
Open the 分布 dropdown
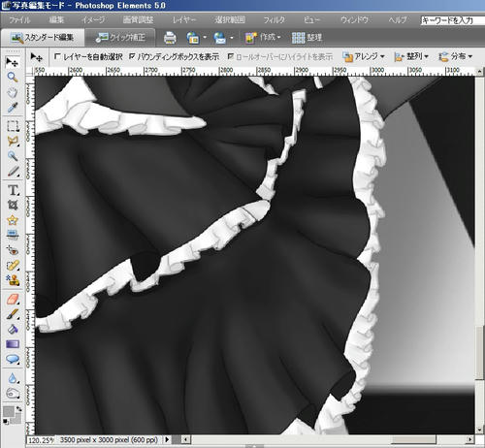click(x=456, y=57)
